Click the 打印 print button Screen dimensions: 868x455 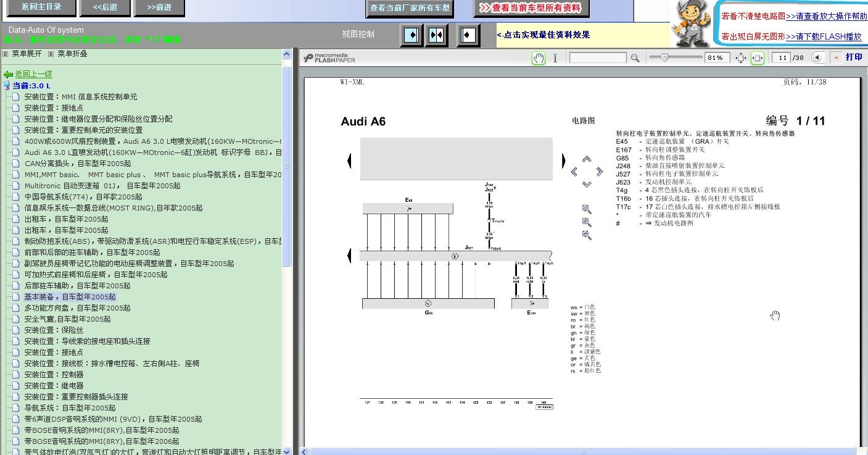tap(854, 57)
